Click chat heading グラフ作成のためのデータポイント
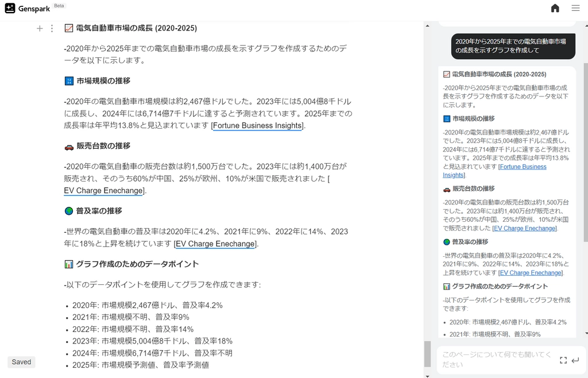The image size is (588, 378). click(500, 287)
